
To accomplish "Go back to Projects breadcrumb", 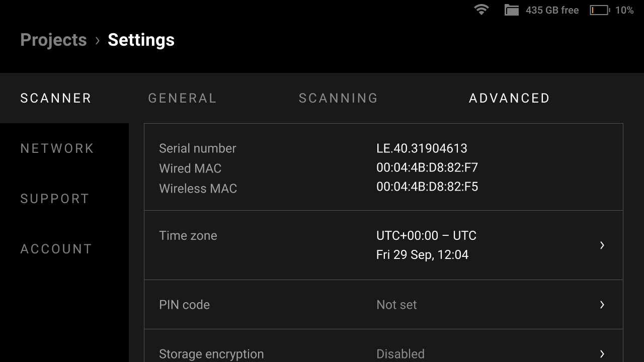I will 53,40.
